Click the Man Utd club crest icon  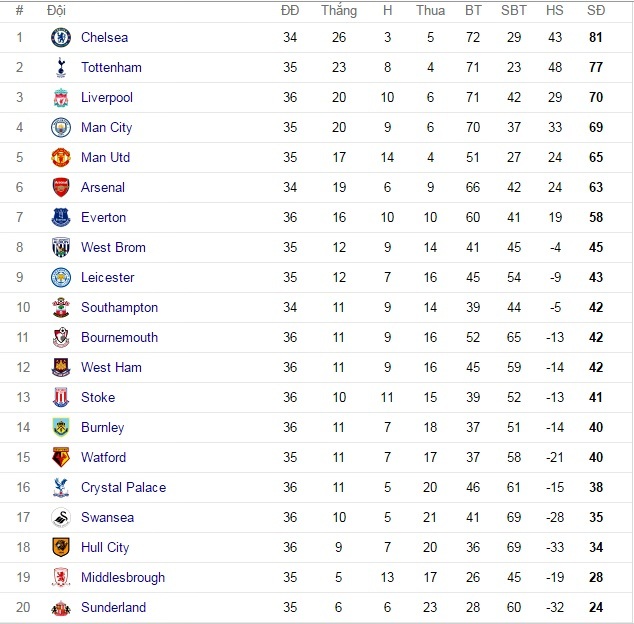click(x=61, y=158)
